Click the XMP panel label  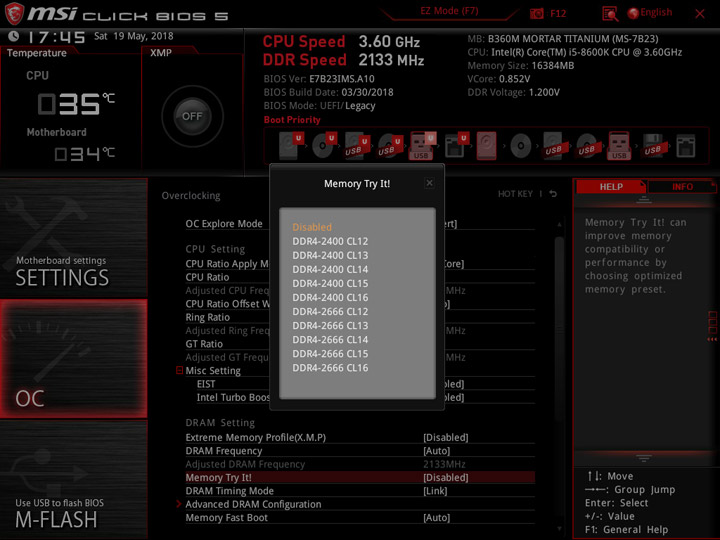(161, 52)
